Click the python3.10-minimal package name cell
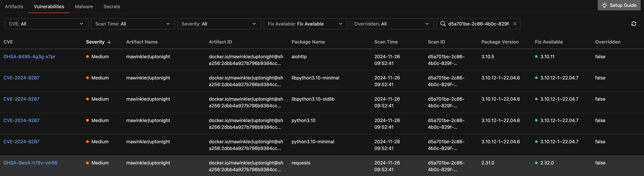The height and width of the screenshot is (176, 644). point(313,142)
